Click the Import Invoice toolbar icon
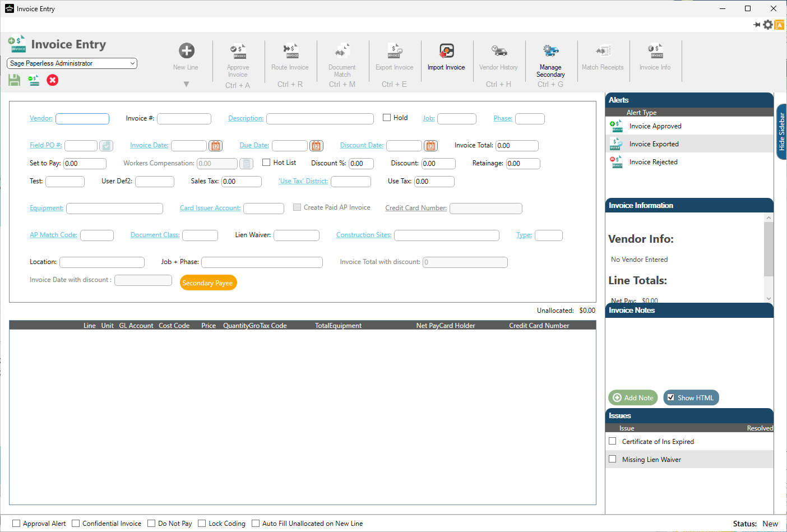Image resolution: width=787 pixels, height=532 pixels. [x=447, y=51]
